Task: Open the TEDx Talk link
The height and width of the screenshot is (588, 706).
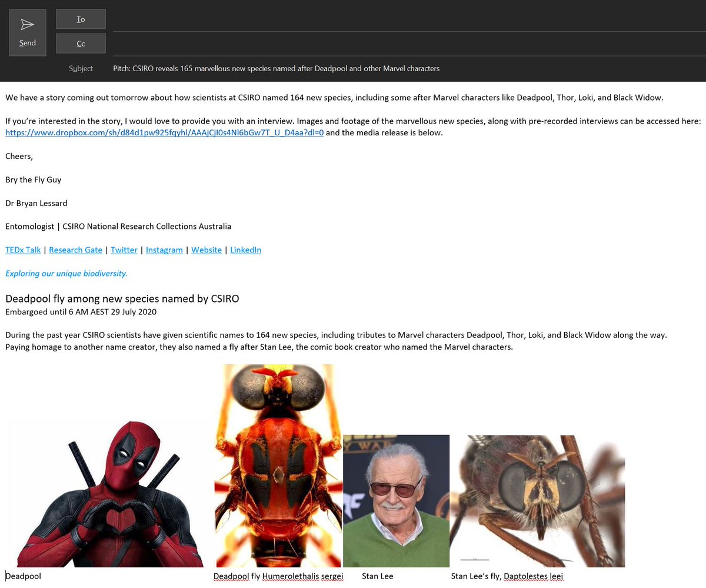Action: 23,250
